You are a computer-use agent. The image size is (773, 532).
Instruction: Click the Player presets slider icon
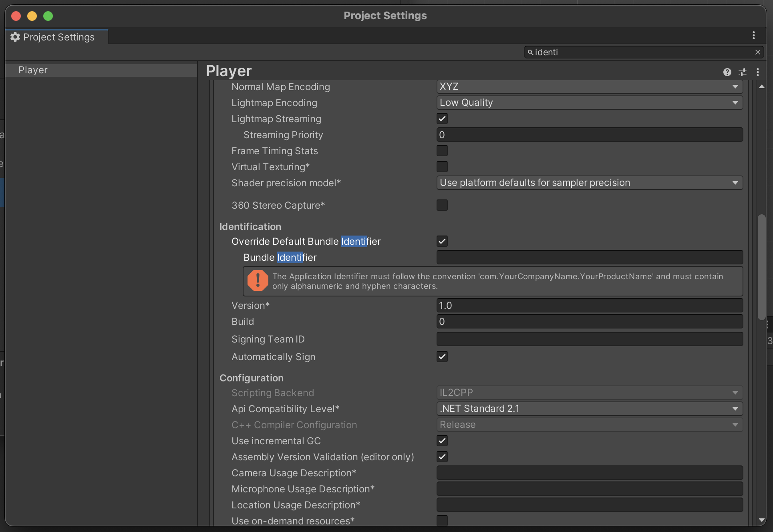coord(743,72)
